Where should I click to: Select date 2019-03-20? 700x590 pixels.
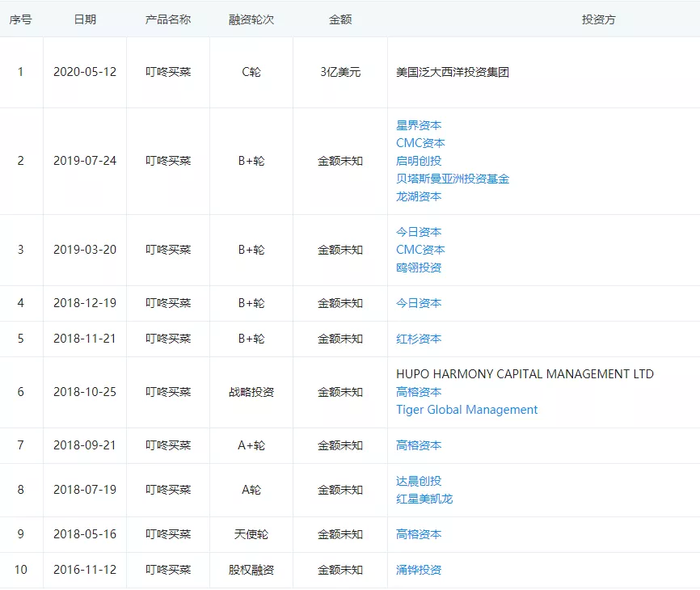[85, 250]
